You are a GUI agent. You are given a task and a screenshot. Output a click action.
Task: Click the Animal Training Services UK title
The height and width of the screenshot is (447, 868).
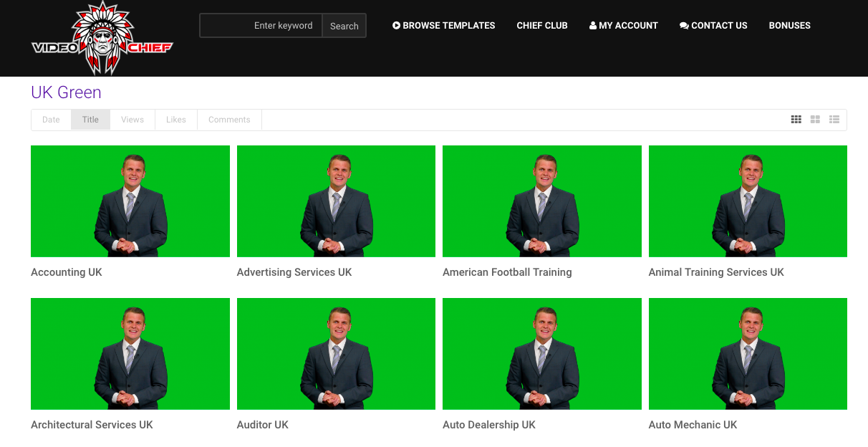tap(716, 272)
